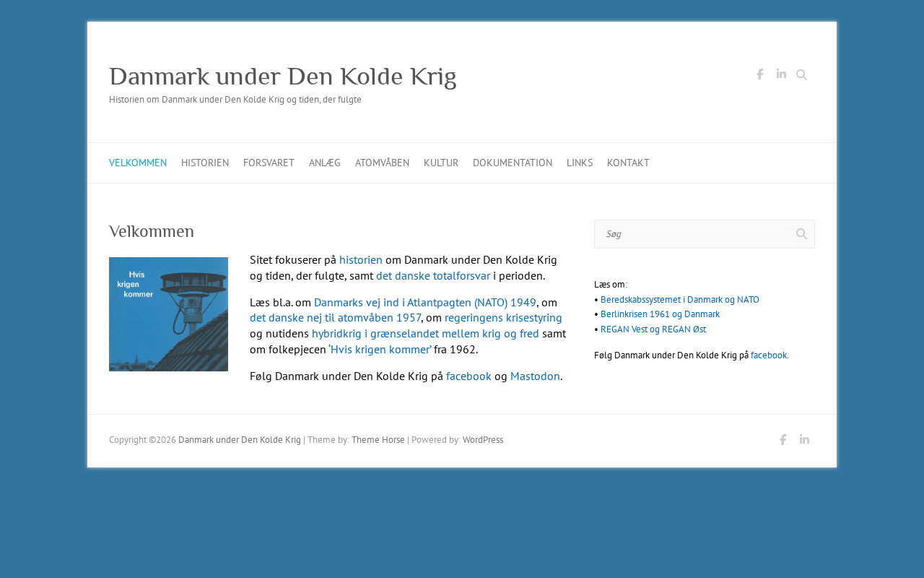Open the 'Hvis krigen kommer' cover image
Viewport: 924px width, 578px height.
tap(168, 314)
